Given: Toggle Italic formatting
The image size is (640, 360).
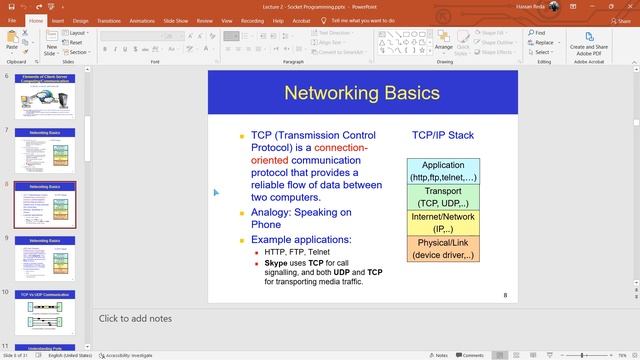Looking at the screenshot, I should (x=115, y=49).
